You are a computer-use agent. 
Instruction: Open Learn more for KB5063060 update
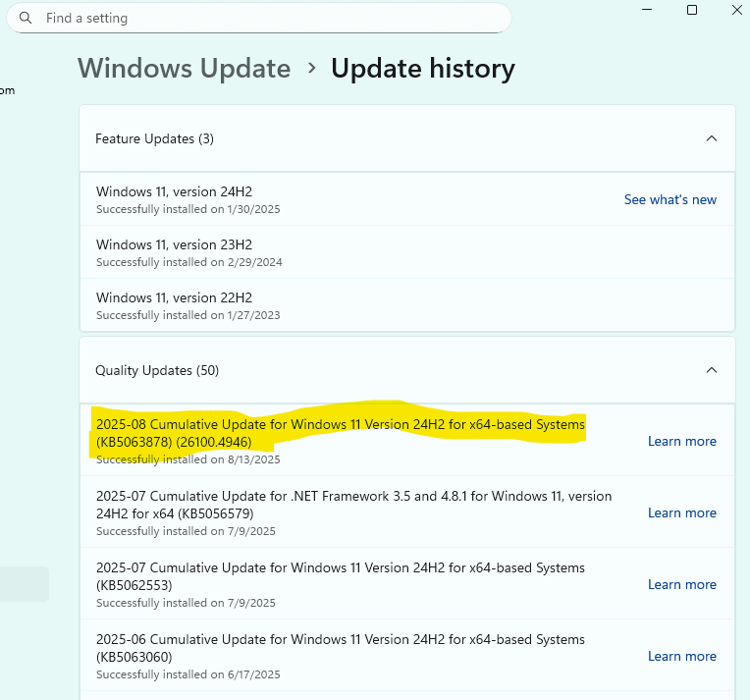point(682,656)
